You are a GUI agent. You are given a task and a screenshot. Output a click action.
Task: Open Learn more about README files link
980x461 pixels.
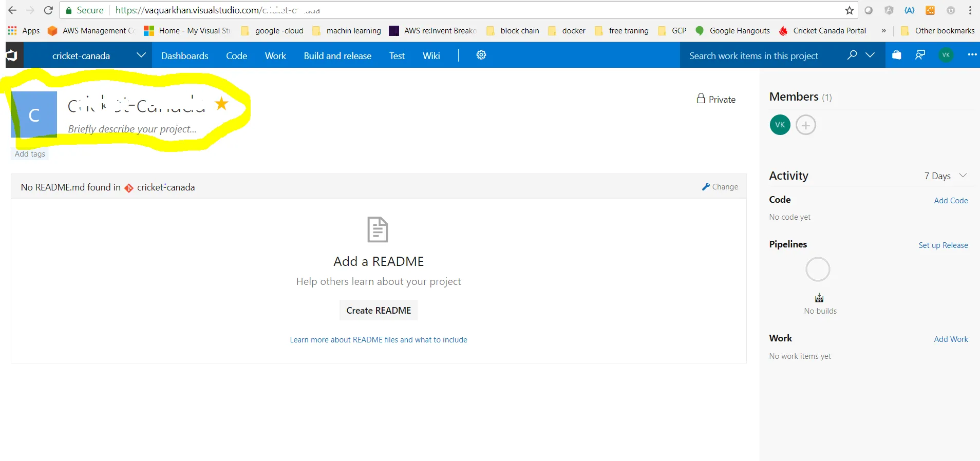(379, 340)
